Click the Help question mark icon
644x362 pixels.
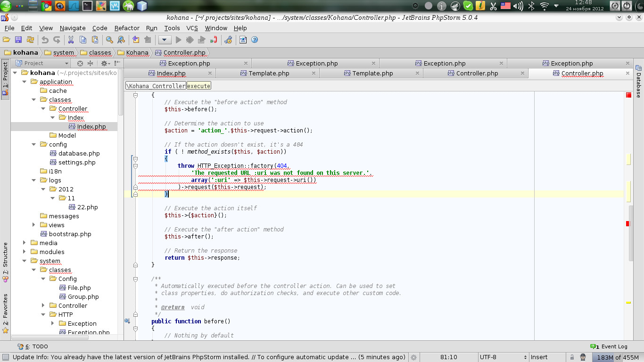(x=255, y=40)
